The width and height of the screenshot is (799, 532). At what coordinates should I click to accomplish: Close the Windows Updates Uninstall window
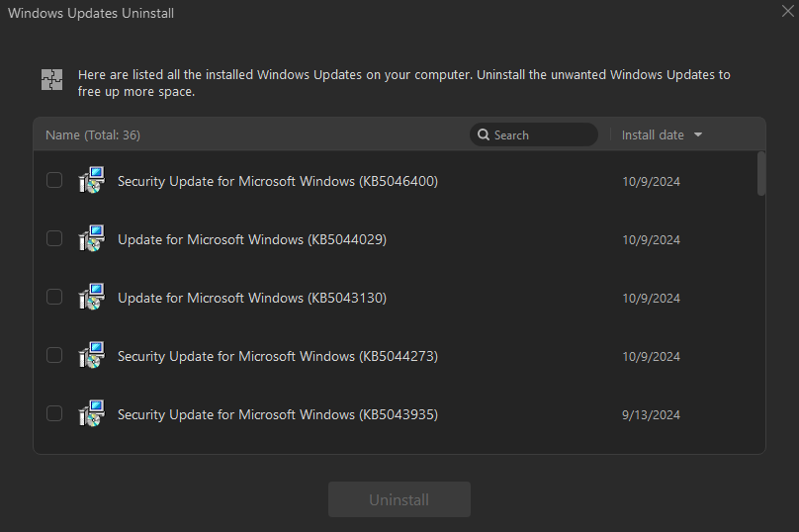click(x=788, y=11)
